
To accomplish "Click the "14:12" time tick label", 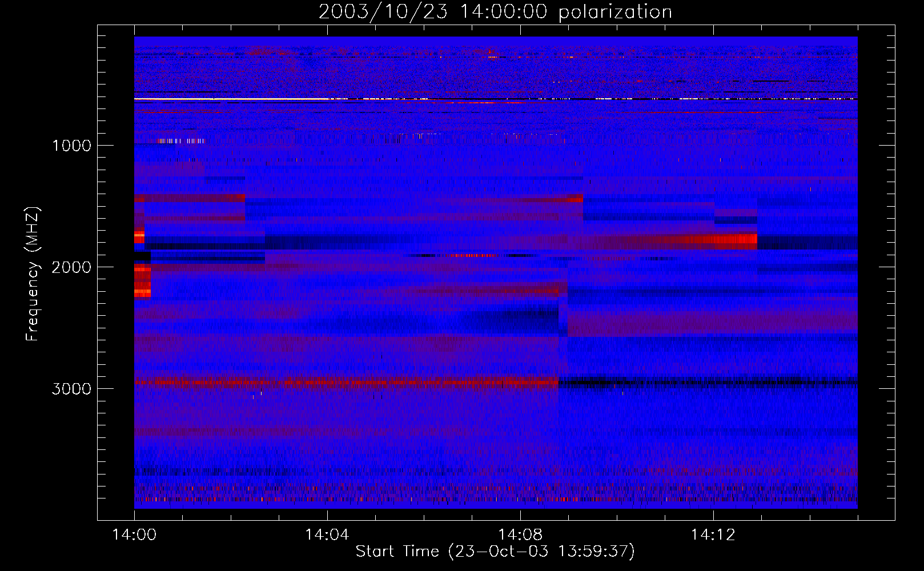I will 713,535.
